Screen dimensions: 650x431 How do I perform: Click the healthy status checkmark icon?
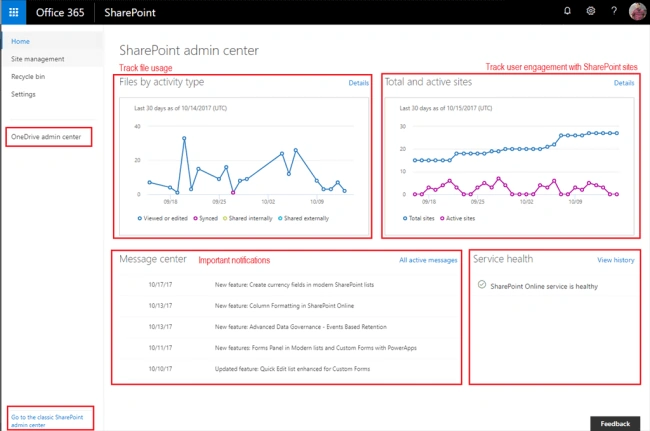click(x=482, y=284)
